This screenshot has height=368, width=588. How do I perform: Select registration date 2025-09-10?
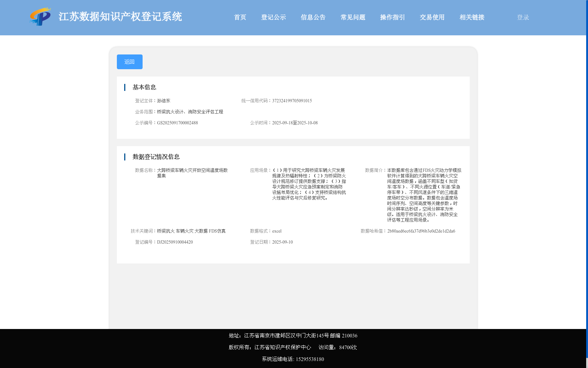pyautogui.click(x=282, y=242)
